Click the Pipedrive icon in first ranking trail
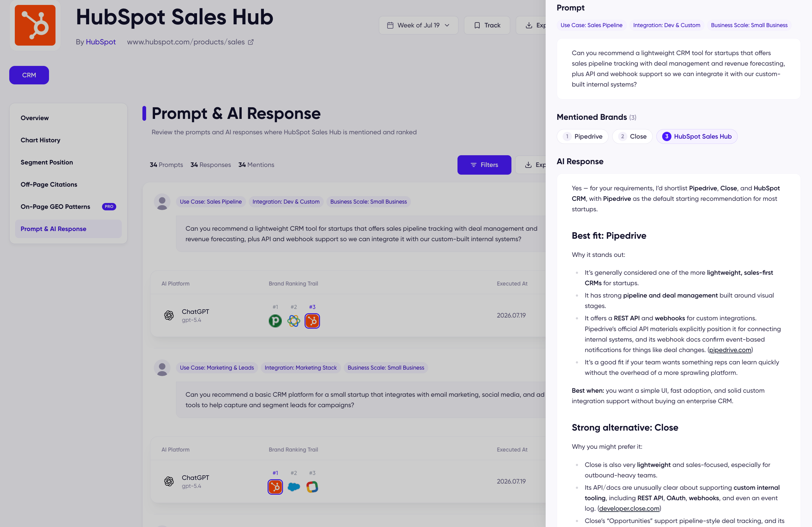Screen dimensions: 812x527 pos(275,321)
